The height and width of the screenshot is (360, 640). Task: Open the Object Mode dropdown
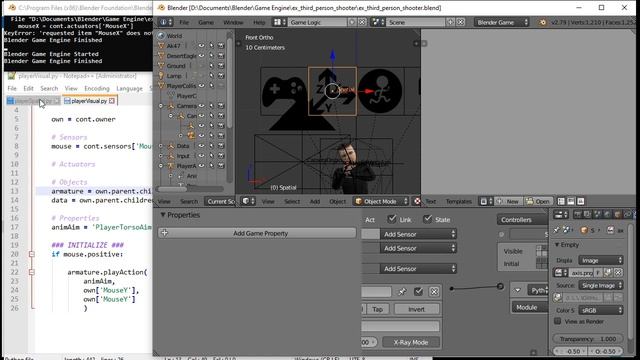click(x=381, y=201)
